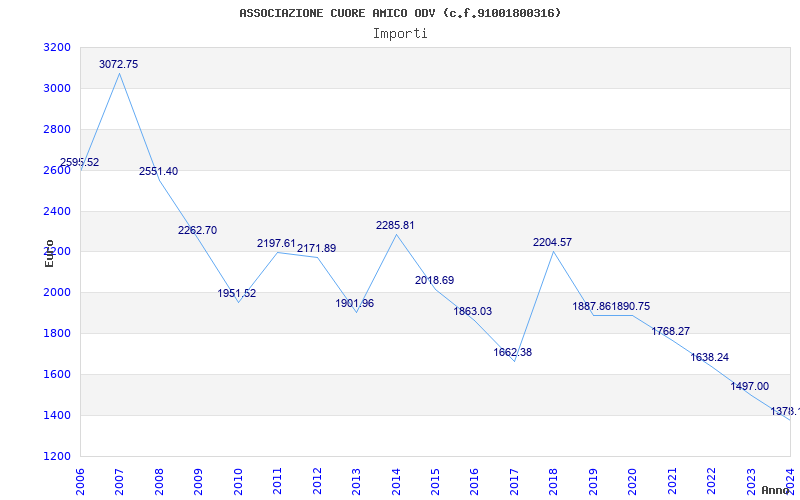Select the Importi subtitle
The image size is (800, 500).
400,34
